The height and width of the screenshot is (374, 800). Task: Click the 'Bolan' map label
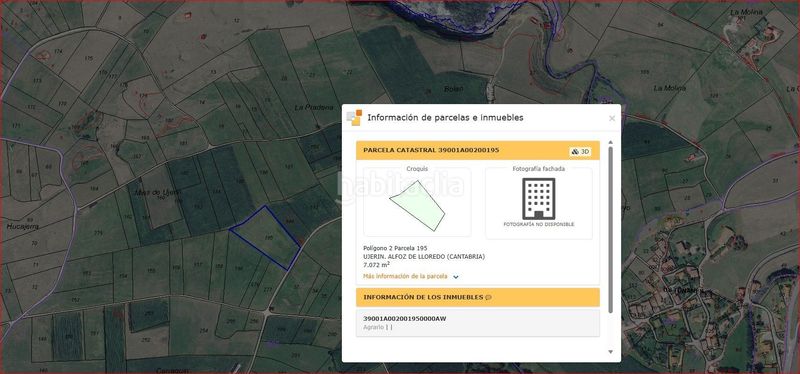click(x=454, y=89)
